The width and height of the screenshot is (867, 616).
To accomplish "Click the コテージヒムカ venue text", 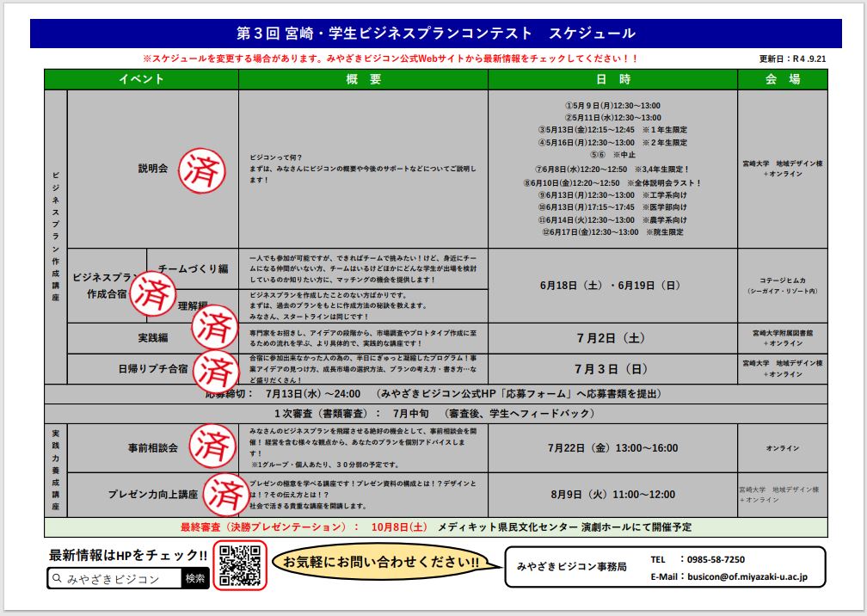I will (783, 280).
